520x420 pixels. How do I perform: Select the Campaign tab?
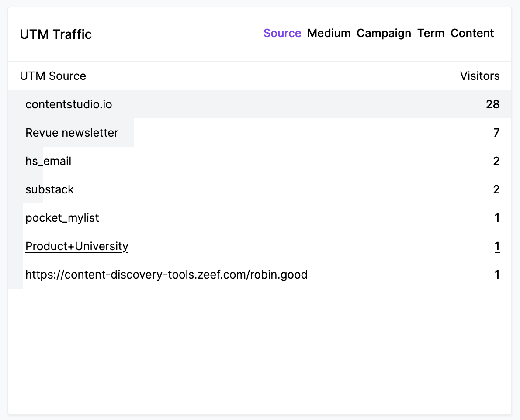coord(384,33)
